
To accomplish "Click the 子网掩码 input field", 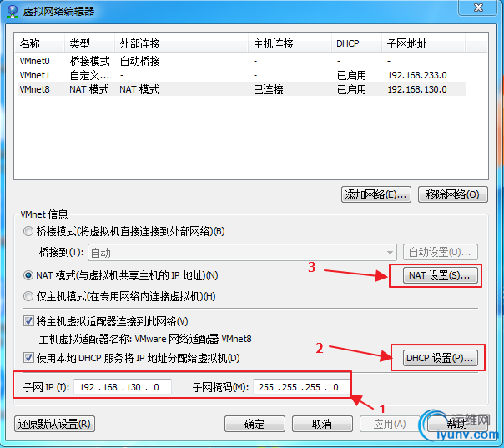I will pyautogui.click(x=301, y=386).
